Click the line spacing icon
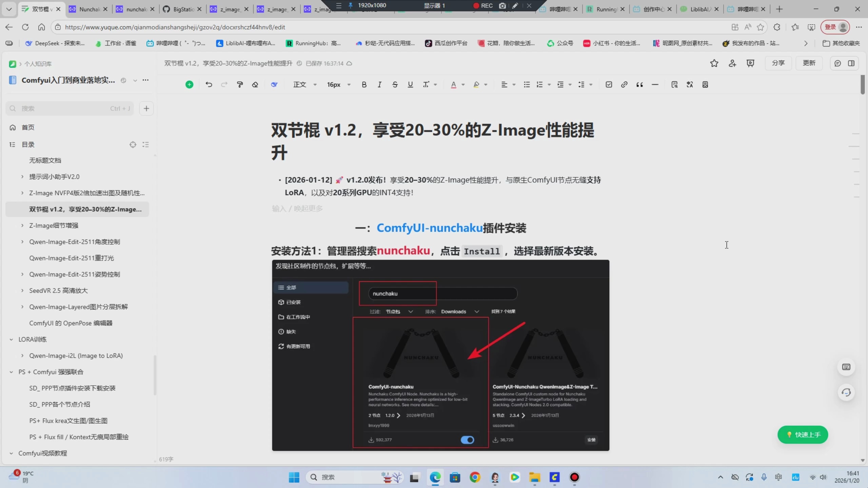 (x=581, y=84)
